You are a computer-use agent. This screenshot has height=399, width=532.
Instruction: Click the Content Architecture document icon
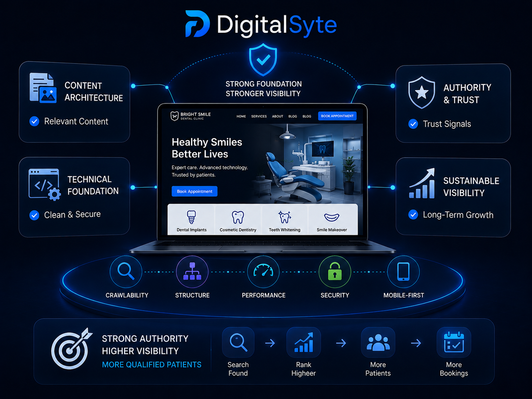point(43,88)
